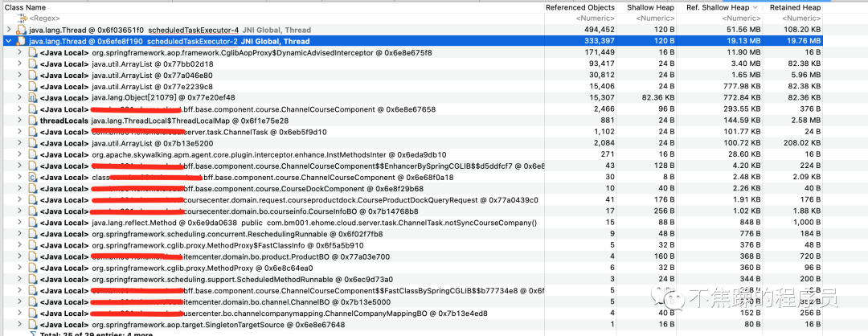Expand the Object[21079] array node

(20, 97)
